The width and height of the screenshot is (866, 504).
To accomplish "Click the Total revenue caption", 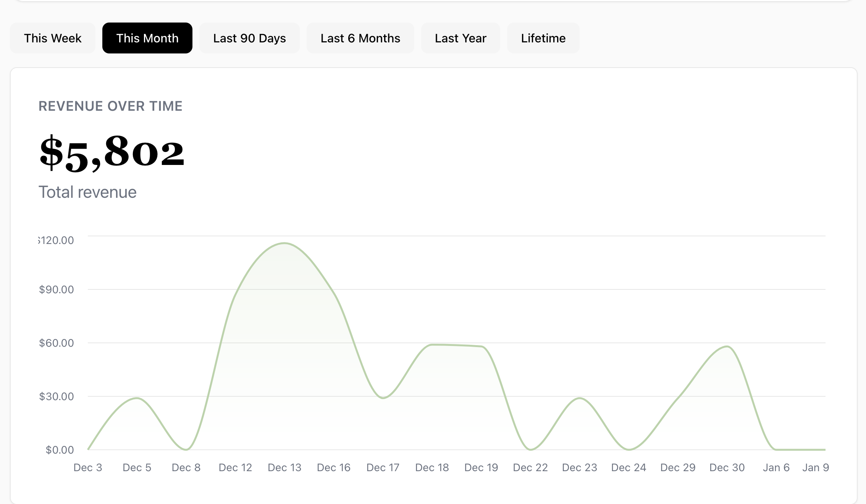I will click(x=87, y=192).
